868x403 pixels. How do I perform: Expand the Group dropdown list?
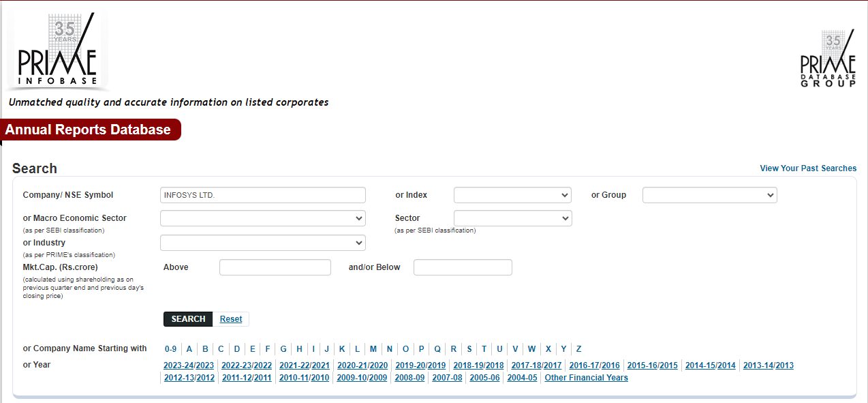[x=709, y=195]
